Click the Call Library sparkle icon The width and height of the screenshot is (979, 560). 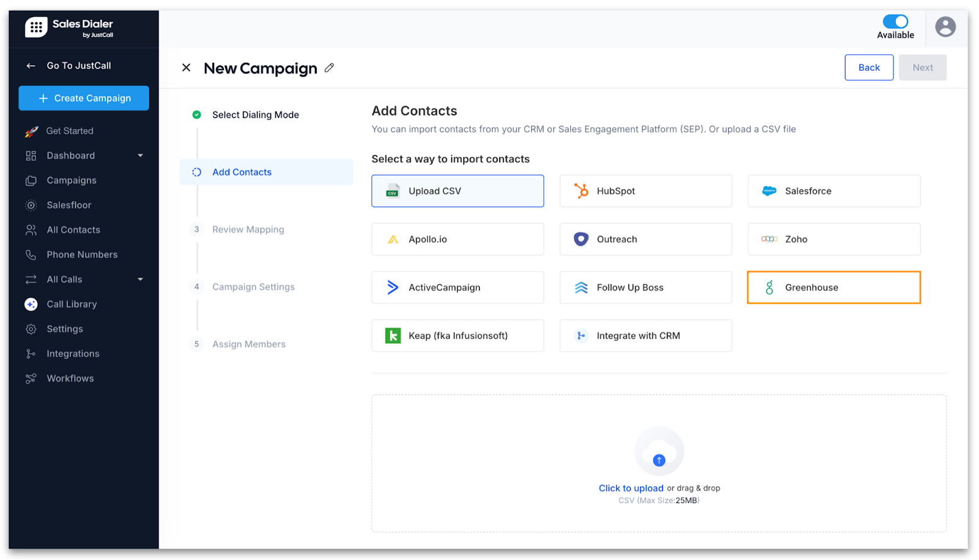31,304
